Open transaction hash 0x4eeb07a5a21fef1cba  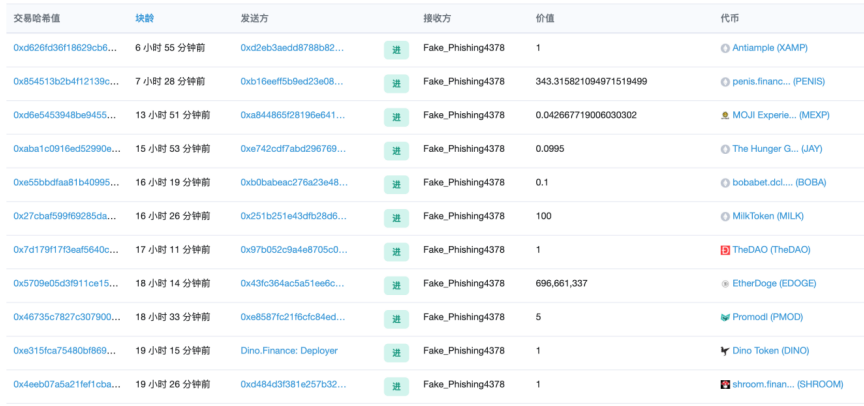pyautogui.click(x=65, y=384)
